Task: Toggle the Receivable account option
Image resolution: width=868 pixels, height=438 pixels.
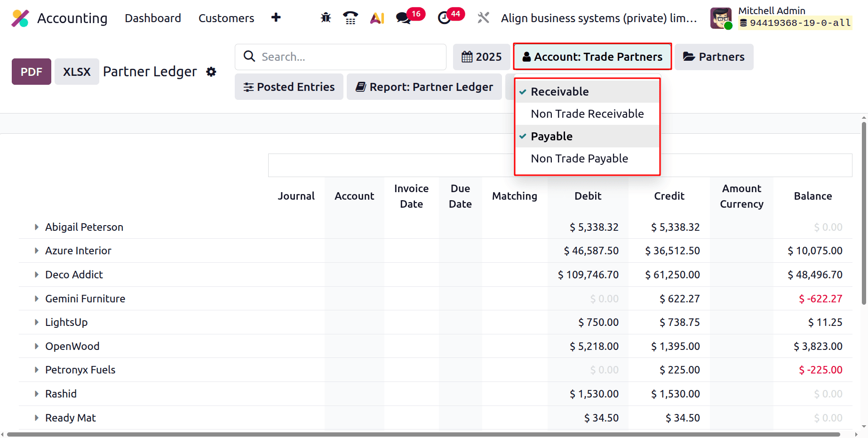Action: pyautogui.click(x=588, y=91)
